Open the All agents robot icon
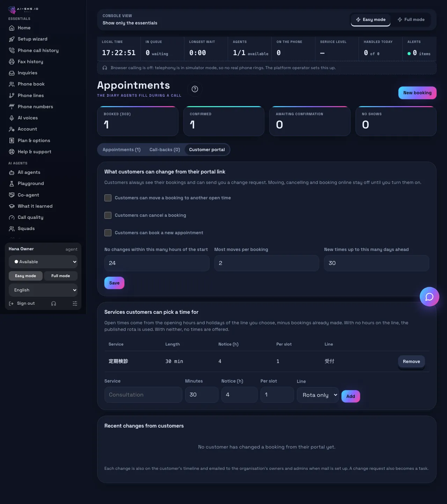Screen dimensions: 447x504 click(x=12, y=172)
